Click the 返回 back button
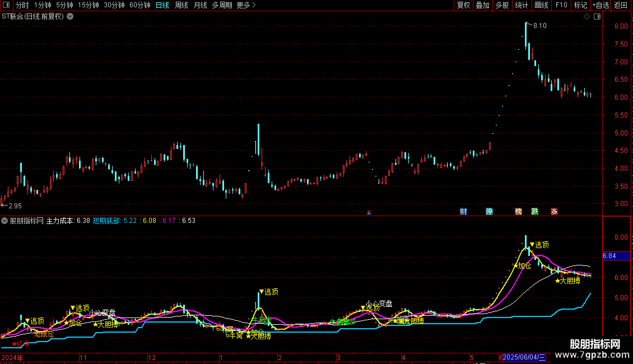This screenshot has width=633, height=364. click(621, 5)
